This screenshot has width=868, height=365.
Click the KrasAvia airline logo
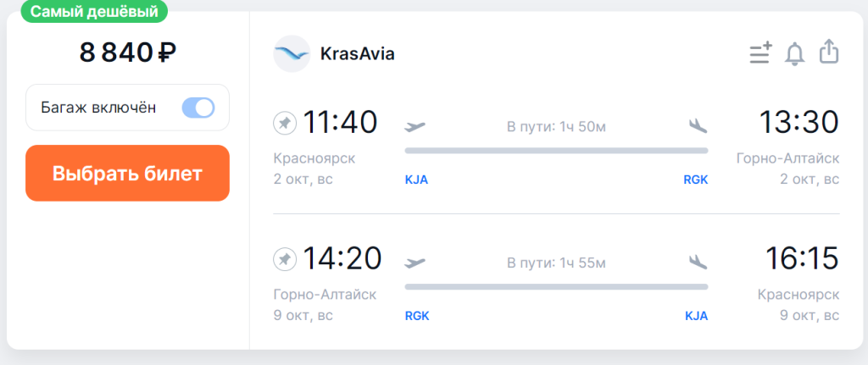[292, 53]
